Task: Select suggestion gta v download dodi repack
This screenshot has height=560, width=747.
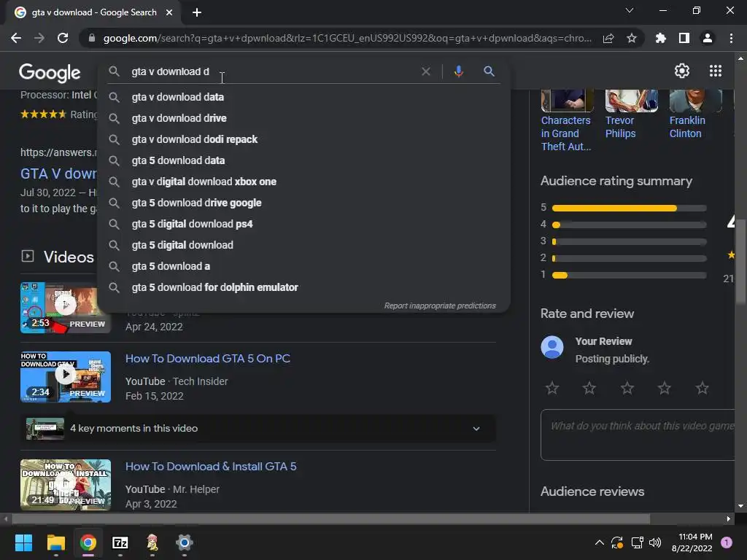Action: [x=303, y=139]
